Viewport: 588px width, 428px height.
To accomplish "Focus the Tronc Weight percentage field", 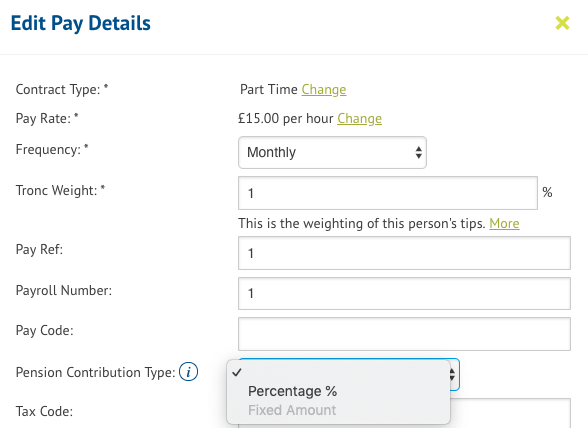I will pos(388,193).
